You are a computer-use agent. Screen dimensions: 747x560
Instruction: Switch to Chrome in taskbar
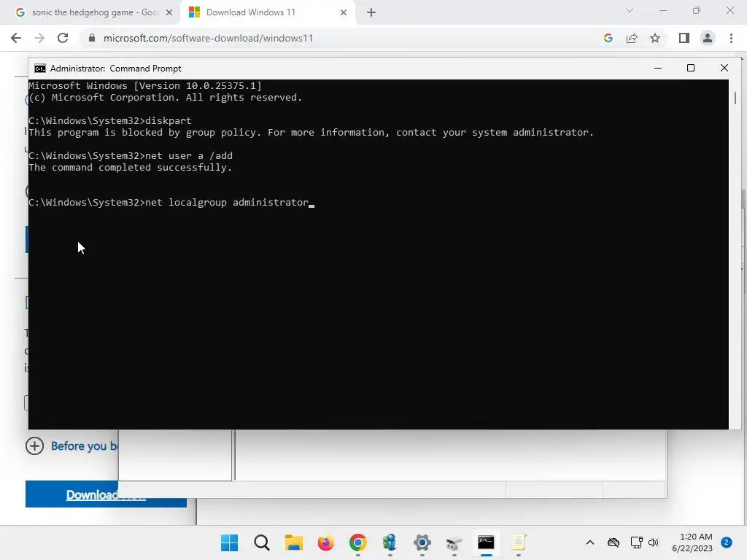point(357,542)
